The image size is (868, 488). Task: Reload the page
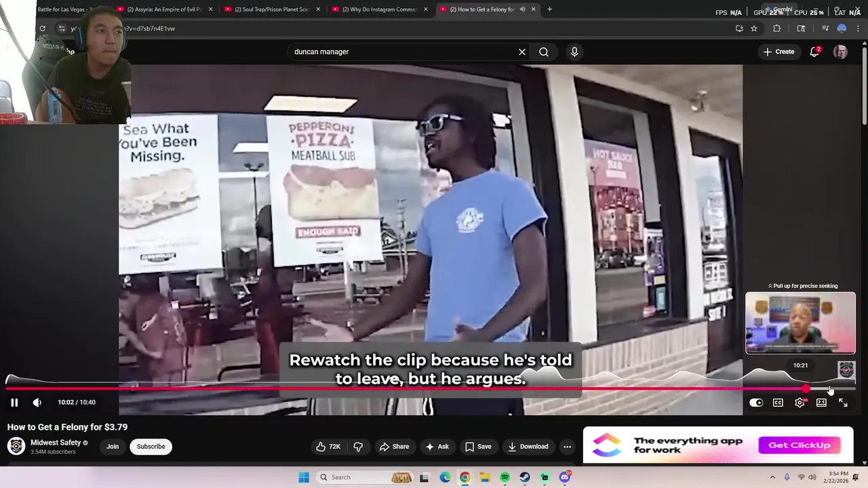coord(43,28)
